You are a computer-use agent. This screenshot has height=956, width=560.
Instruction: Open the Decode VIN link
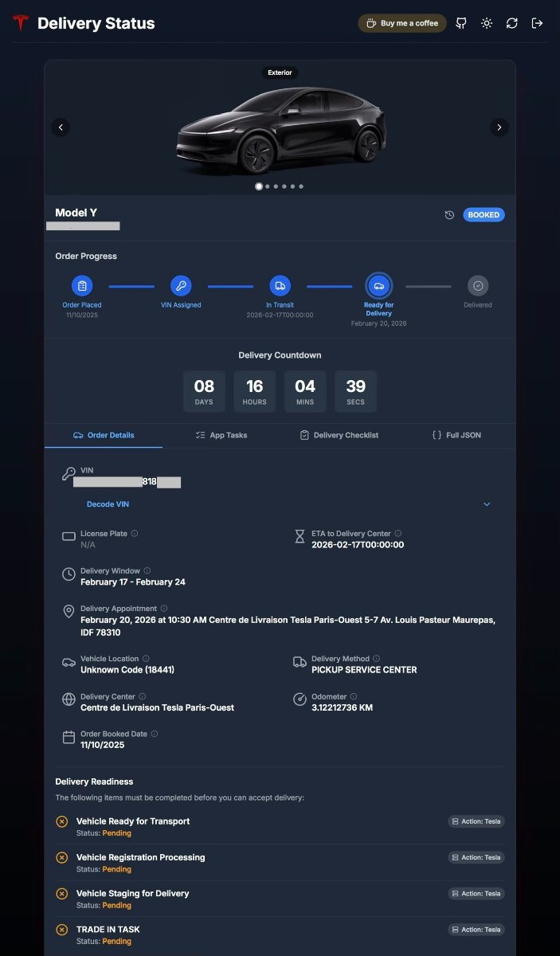(x=108, y=504)
